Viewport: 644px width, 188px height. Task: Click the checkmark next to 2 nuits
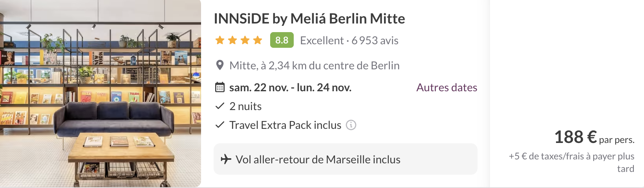click(x=220, y=106)
